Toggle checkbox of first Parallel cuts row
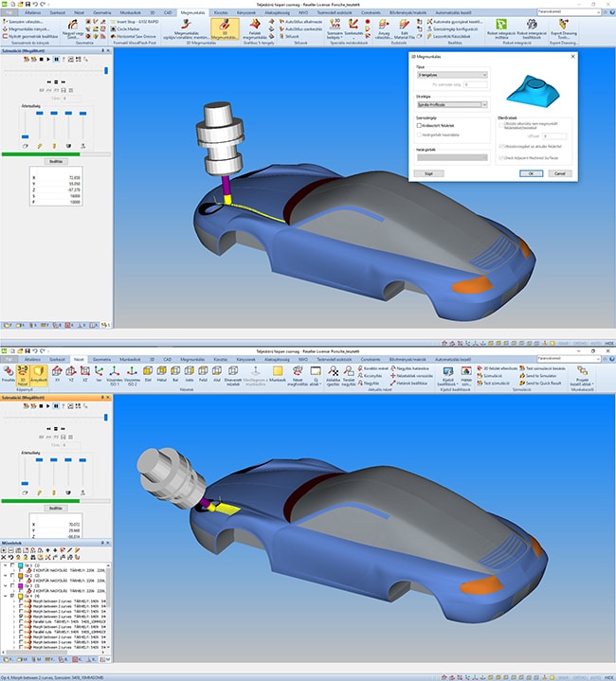Image resolution: width=616 pixels, height=681 pixels. click(21, 621)
